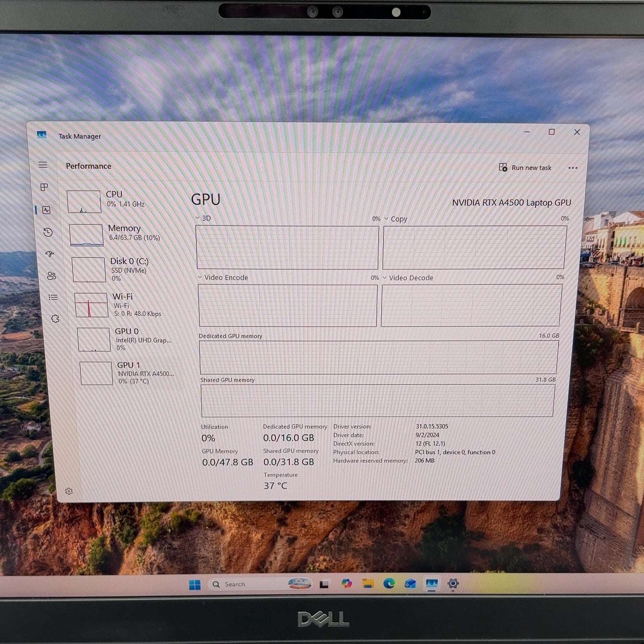The height and width of the screenshot is (644, 644).
Task: Click the Shared GPU memory graph
Action: tap(377, 401)
